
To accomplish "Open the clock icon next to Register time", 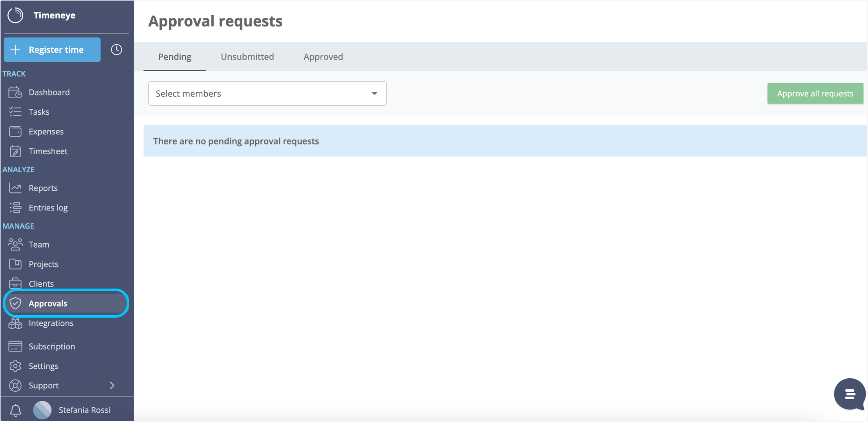I will [116, 50].
